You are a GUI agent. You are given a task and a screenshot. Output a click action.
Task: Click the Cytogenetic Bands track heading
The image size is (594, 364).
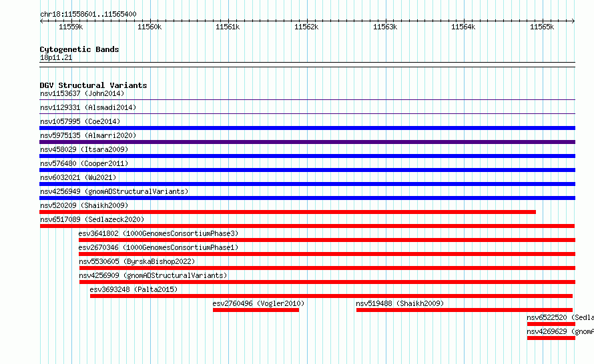pyautogui.click(x=79, y=49)
